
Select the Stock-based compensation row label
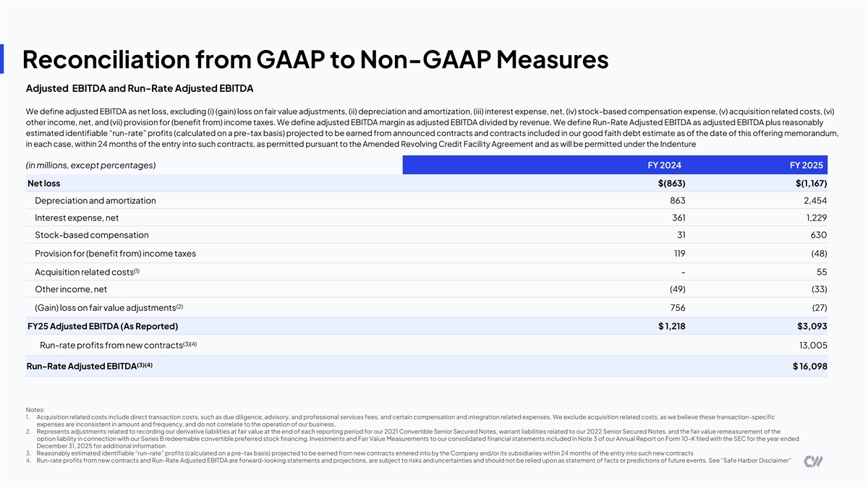point(91,235)
